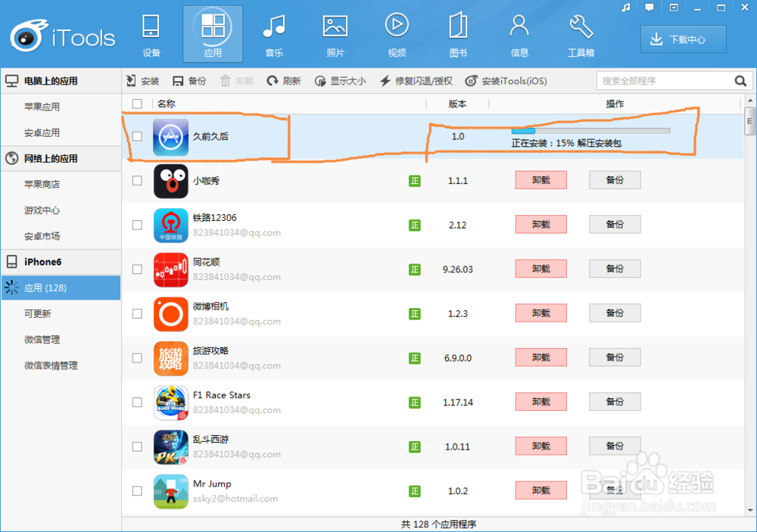Check the box for 铁路12306
Image resolution: width=757 pixels, height=532 pixels.
[x=137, y=225]
